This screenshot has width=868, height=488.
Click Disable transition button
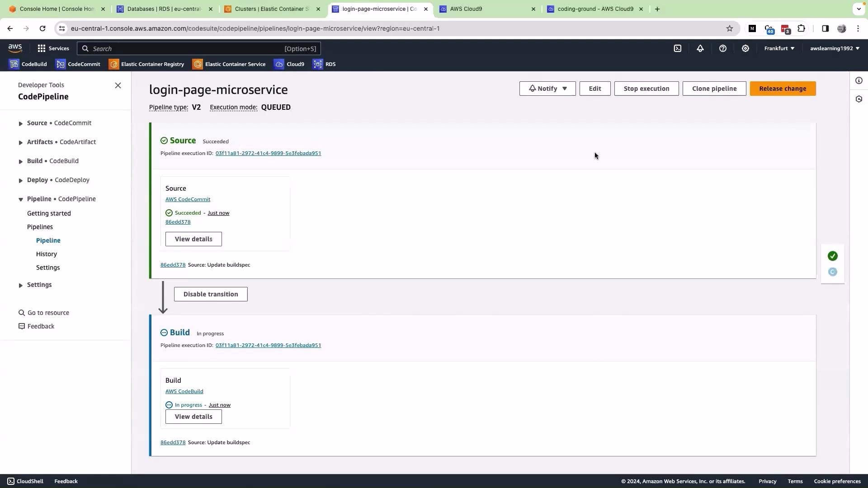point(211,294)
